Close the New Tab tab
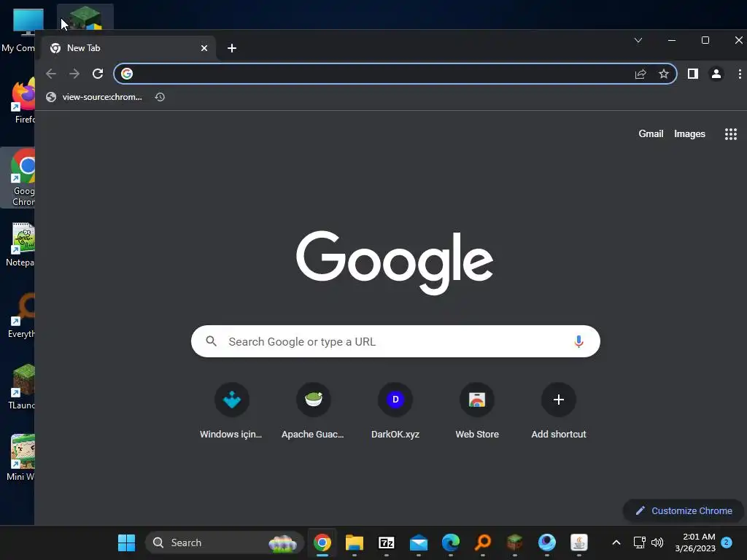The width and height of the screenshot is (747, 560). (204, 48)
